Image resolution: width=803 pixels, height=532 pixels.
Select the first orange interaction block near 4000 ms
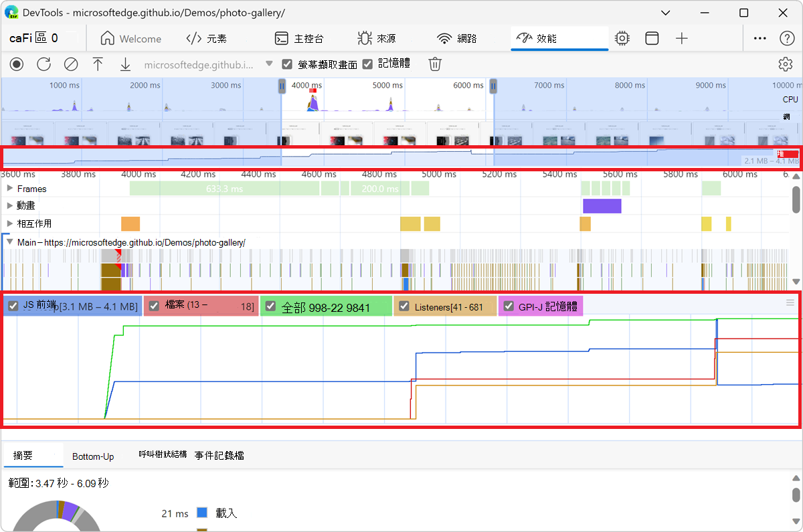(x=130, y=224)
